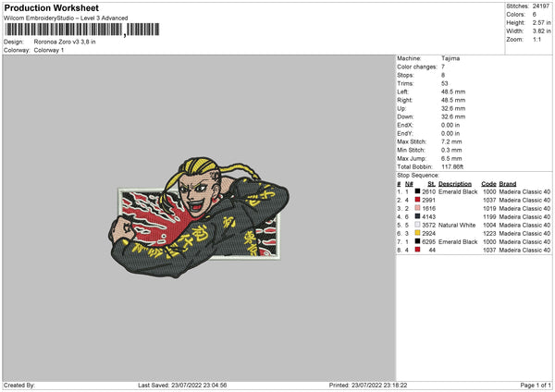Click the 'Right:' 48.5 mm value
The width and height of the screenshot is (555, 392).
(453, 100)
